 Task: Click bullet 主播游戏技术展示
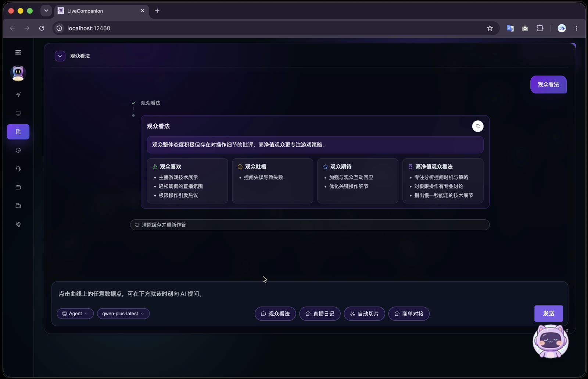coord(178,177)
